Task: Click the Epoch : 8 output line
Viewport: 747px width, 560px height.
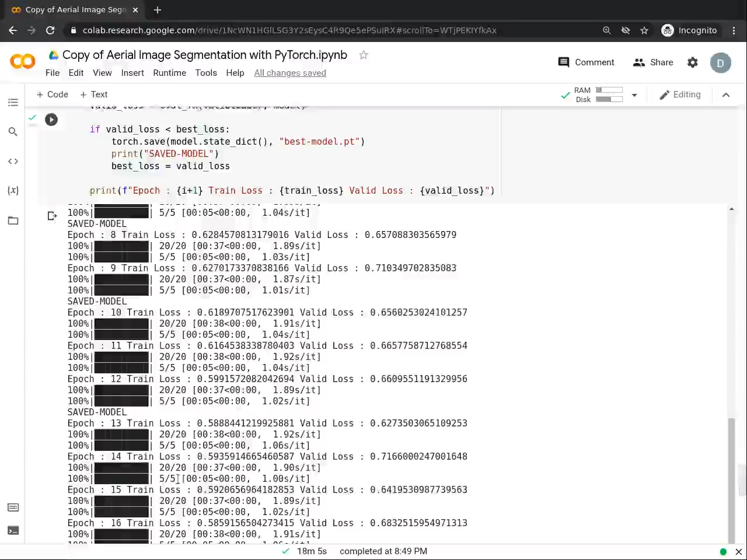Action: coord(262,235)
